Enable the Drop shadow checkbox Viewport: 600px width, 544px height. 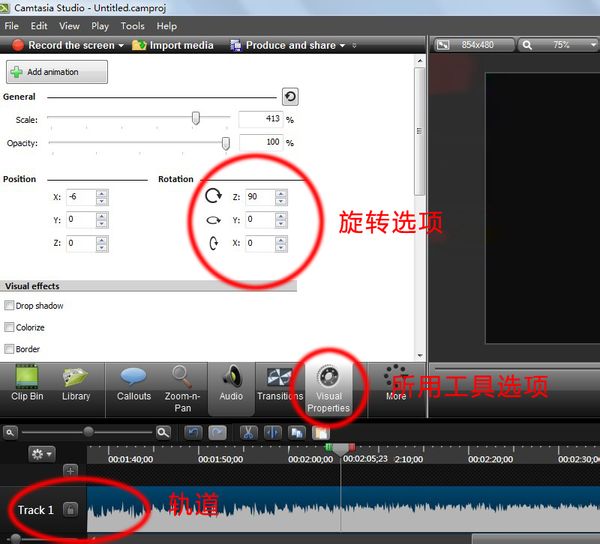coord(9,305)
